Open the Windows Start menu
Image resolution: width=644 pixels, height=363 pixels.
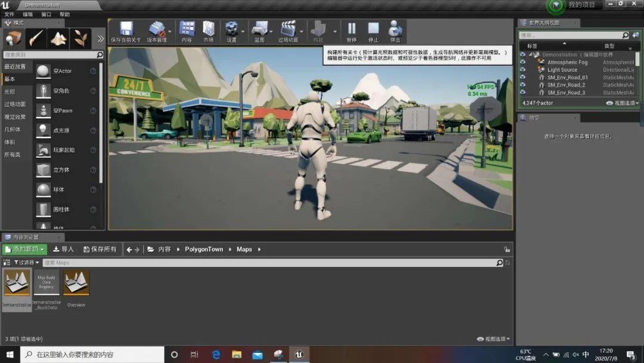[10, 355]
